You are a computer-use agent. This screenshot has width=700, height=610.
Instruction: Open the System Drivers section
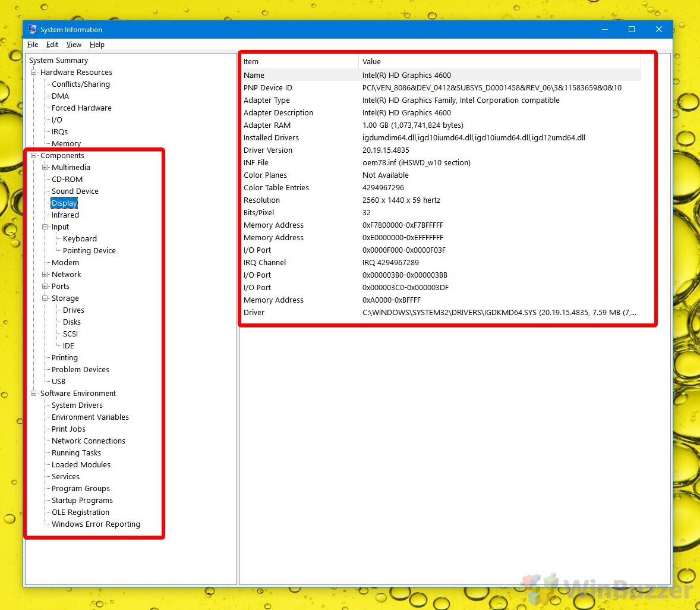point(76,405)
